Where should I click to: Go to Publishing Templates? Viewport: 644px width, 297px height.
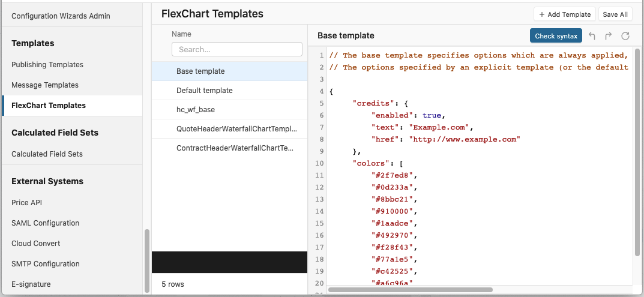coord(47,64)
